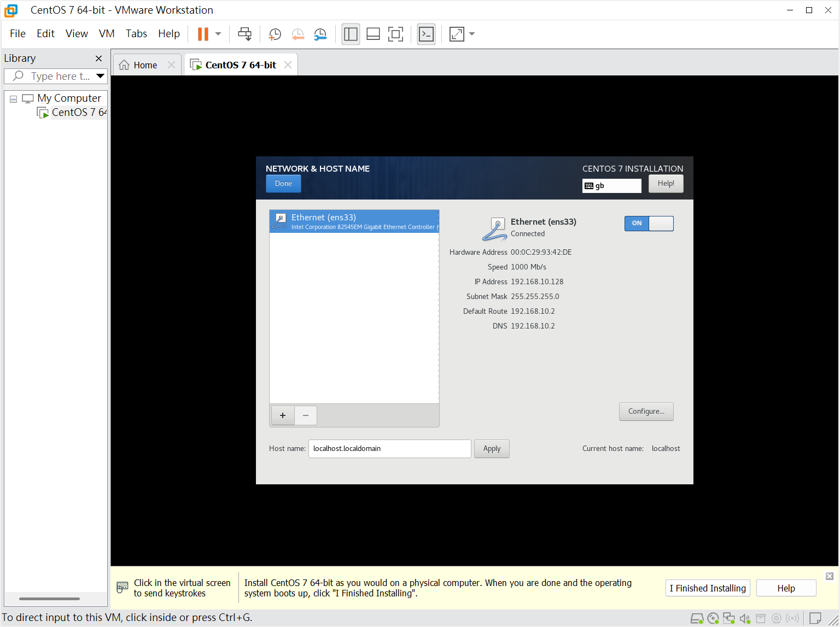Image resolution: width=840 pixels, height=627 pixels.
Task: Click Send Ctrl+Alt+Del toolbar icon
Action: coord(244,34)
